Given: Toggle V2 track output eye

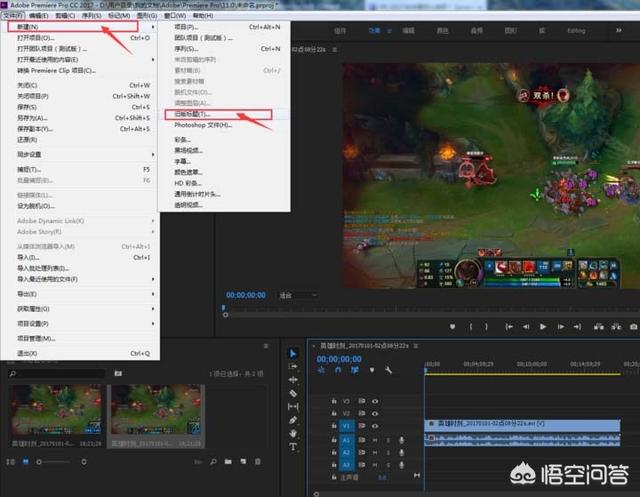Looking at the screenshot, I should coord(375,413).
